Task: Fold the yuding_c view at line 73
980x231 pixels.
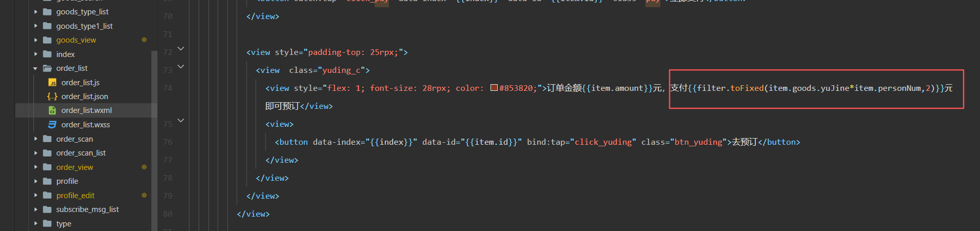Action: pos(181,67)
